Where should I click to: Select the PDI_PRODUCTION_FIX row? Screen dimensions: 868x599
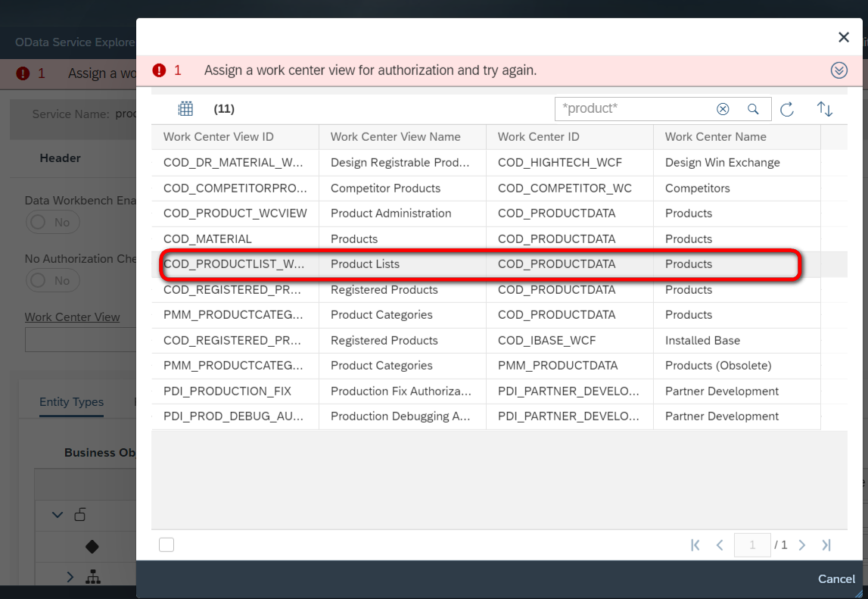point(486,392)
